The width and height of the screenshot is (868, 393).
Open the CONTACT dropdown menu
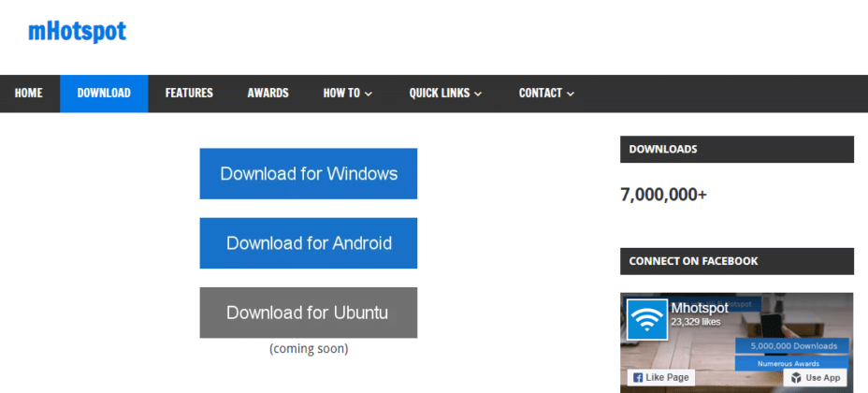coord(546,94)
